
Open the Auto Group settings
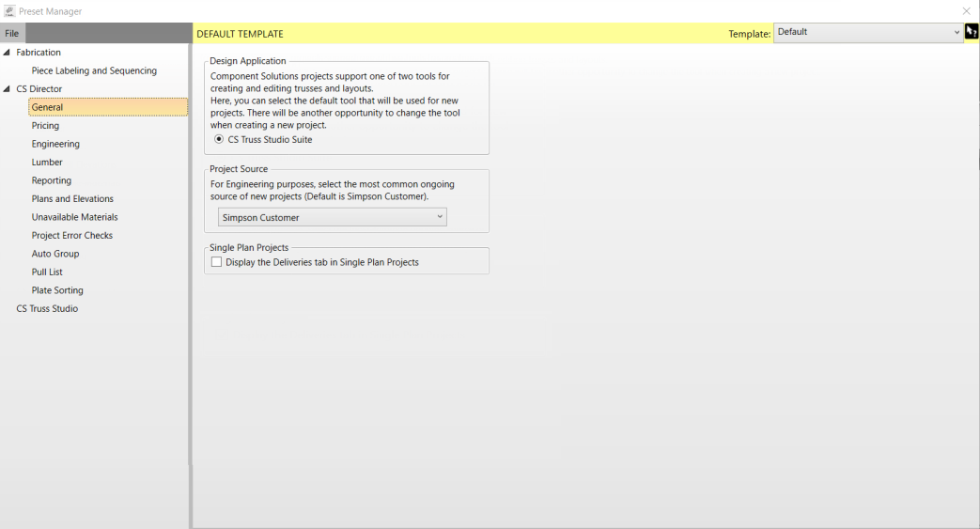(55, 254)
